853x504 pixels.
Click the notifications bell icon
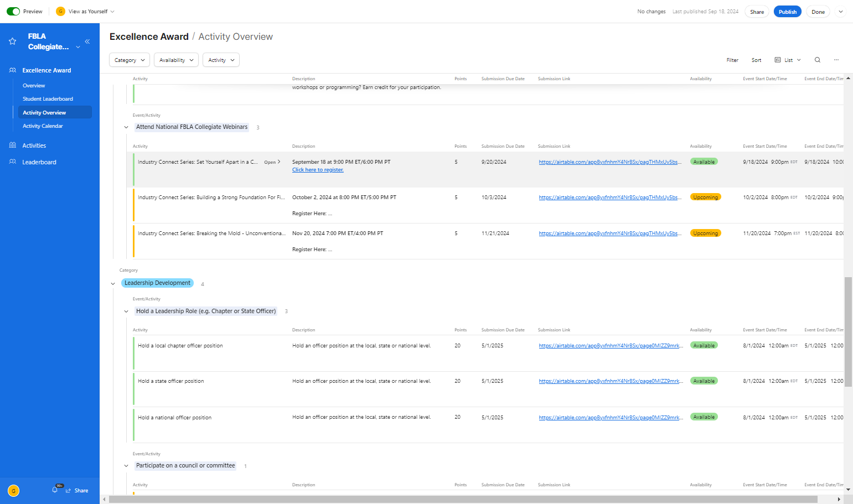click(55, 490)
